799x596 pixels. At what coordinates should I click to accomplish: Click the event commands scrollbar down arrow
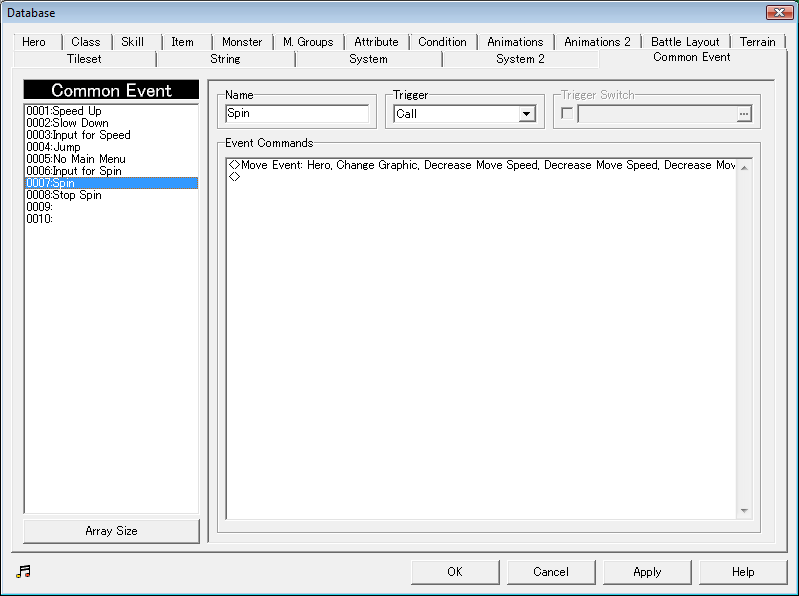(743, 511)
